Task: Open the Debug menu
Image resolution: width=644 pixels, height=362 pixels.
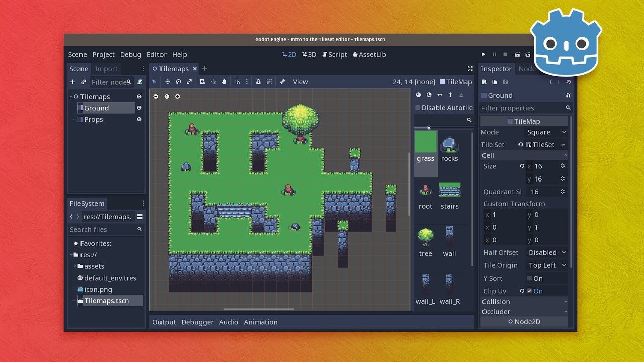Action: (x=131, y=55)
